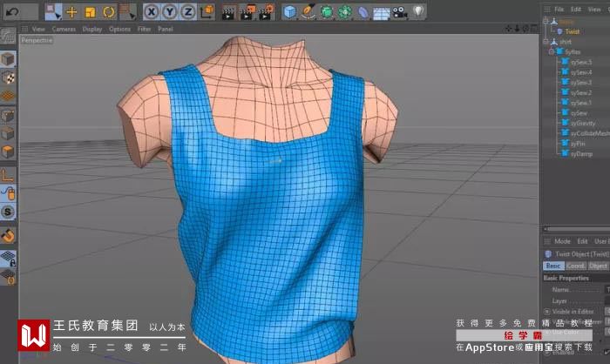The height and width of the screenshot is (364, 610).
Task: Switch to the Coord. tab
Action: tap(576, 266)
